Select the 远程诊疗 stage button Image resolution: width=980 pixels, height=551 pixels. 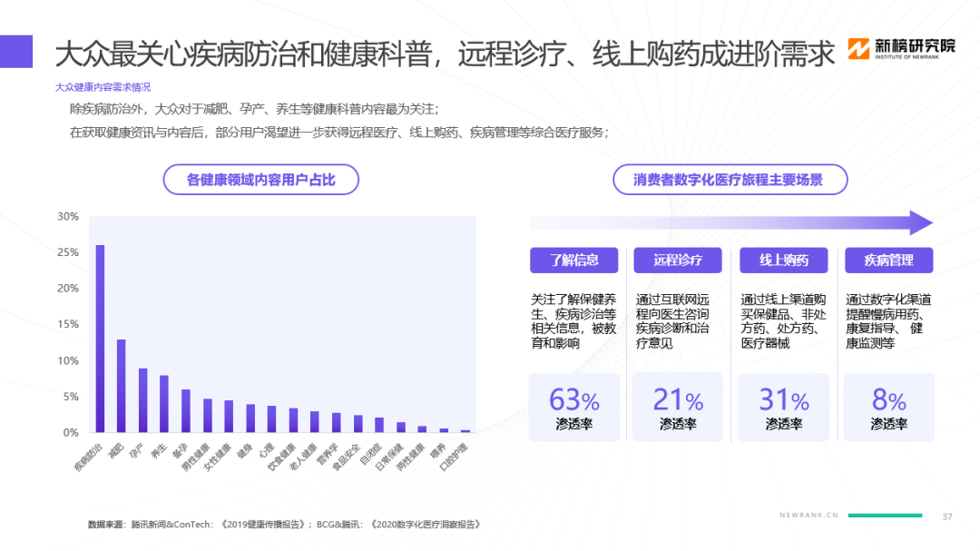pos(678,261)
